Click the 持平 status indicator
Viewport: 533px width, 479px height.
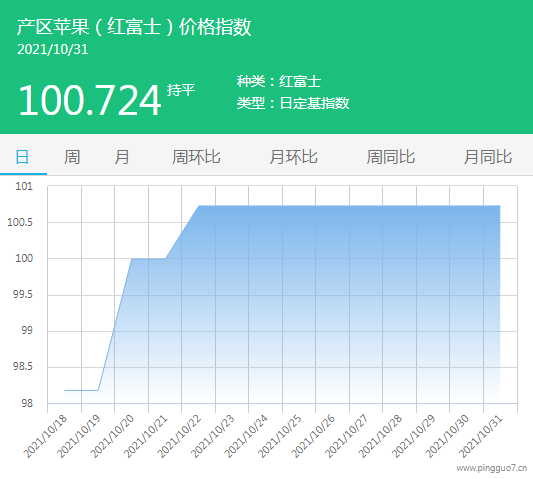click(x=181, y=90)
